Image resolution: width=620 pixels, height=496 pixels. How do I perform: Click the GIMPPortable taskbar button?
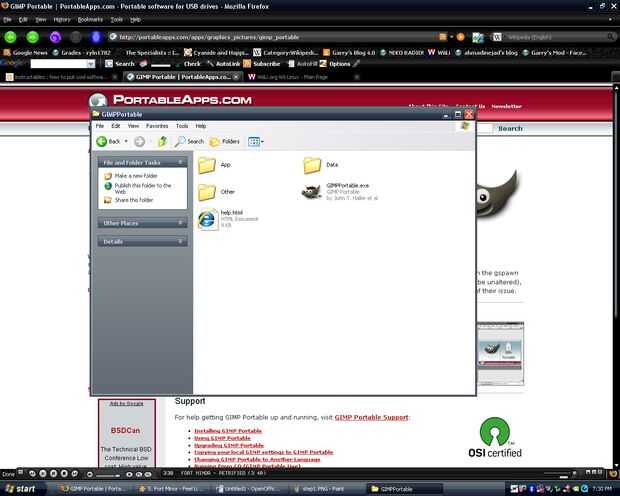tap(405, 489)
